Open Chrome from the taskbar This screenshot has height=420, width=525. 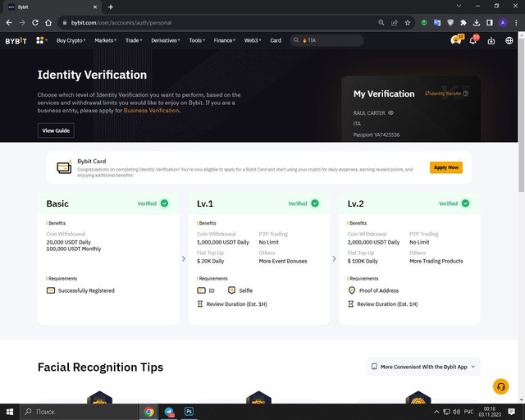[x=148, y=412]
